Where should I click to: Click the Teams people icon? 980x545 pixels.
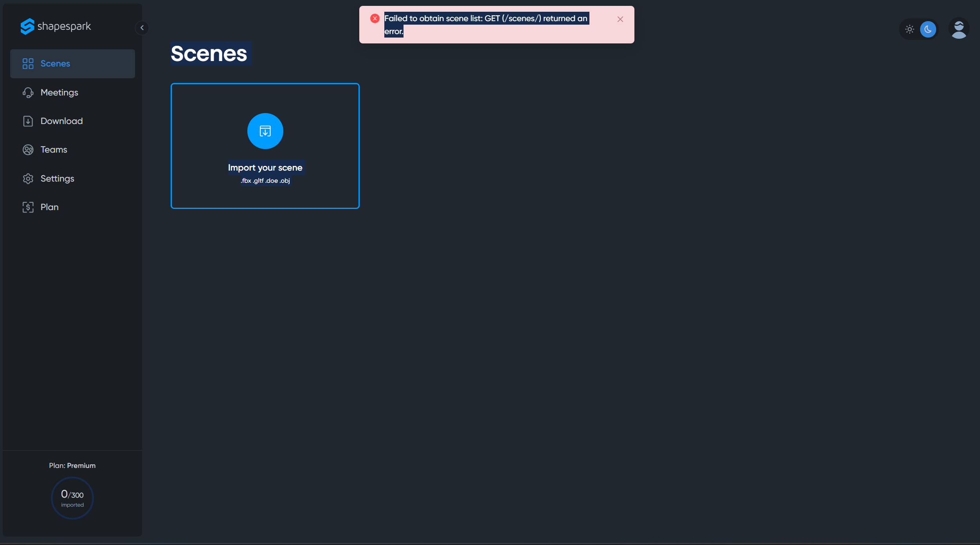click(28, 150)
